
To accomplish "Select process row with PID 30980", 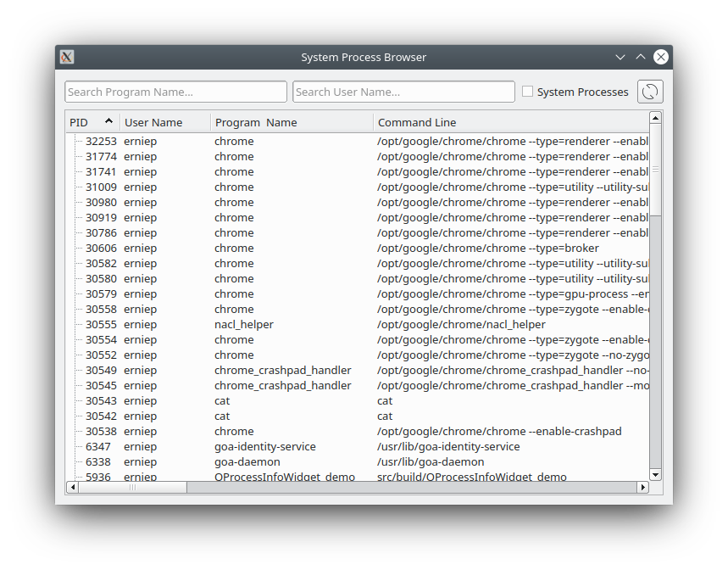I will click(x=358, y=203).
